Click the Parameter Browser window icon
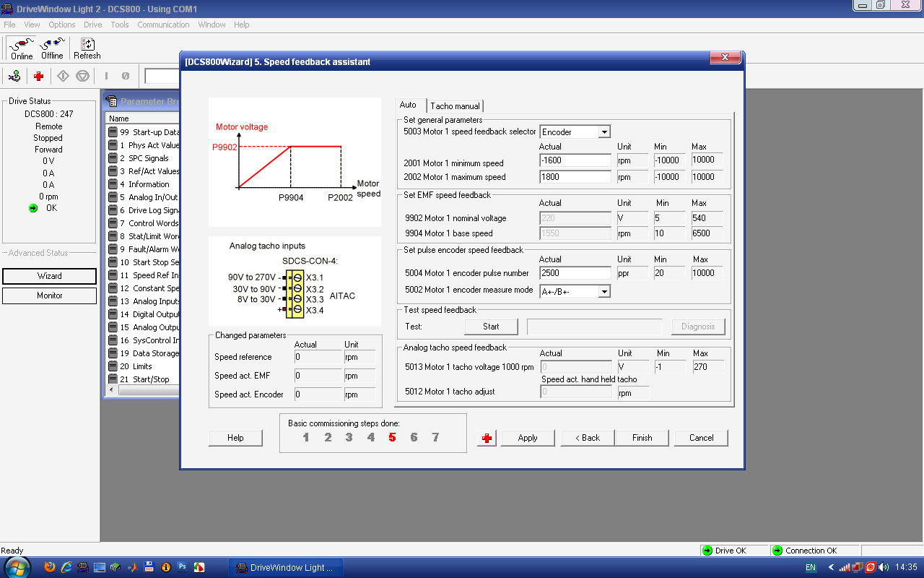 click(x=112, y=101)
